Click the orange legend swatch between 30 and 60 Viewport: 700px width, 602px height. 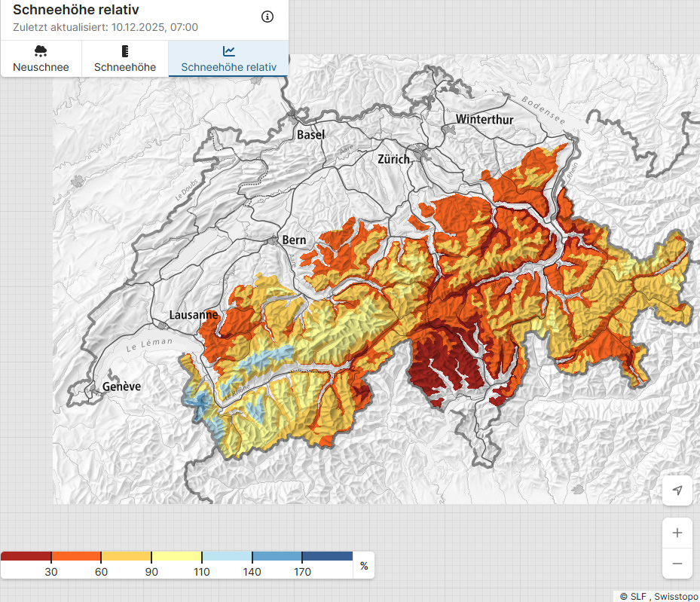76,556
